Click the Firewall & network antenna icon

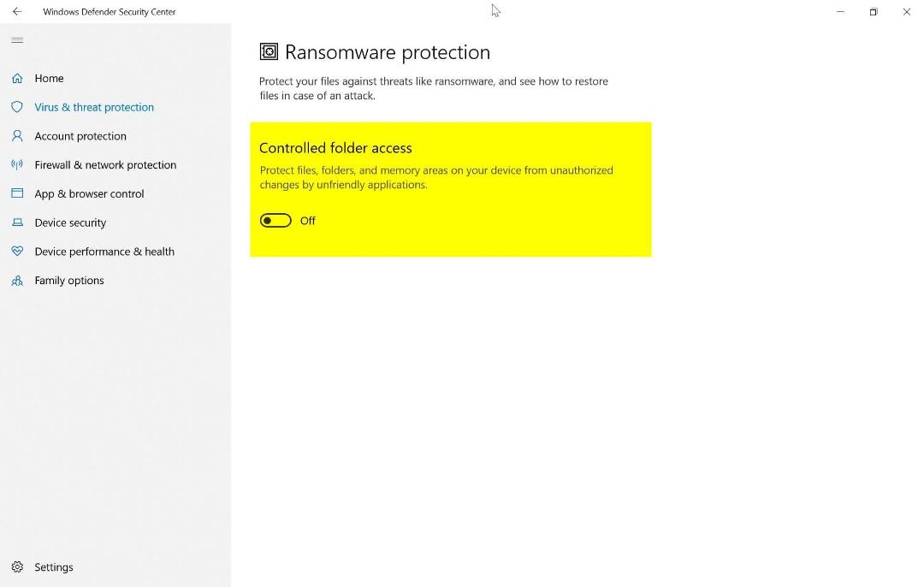(x=17, y=164)
